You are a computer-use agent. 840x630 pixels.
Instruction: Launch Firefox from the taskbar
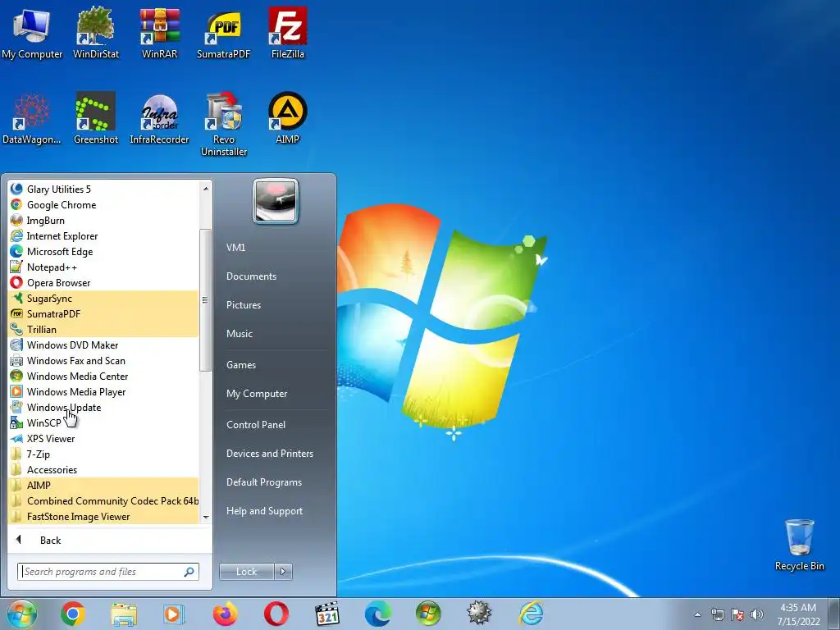(225, 614)
